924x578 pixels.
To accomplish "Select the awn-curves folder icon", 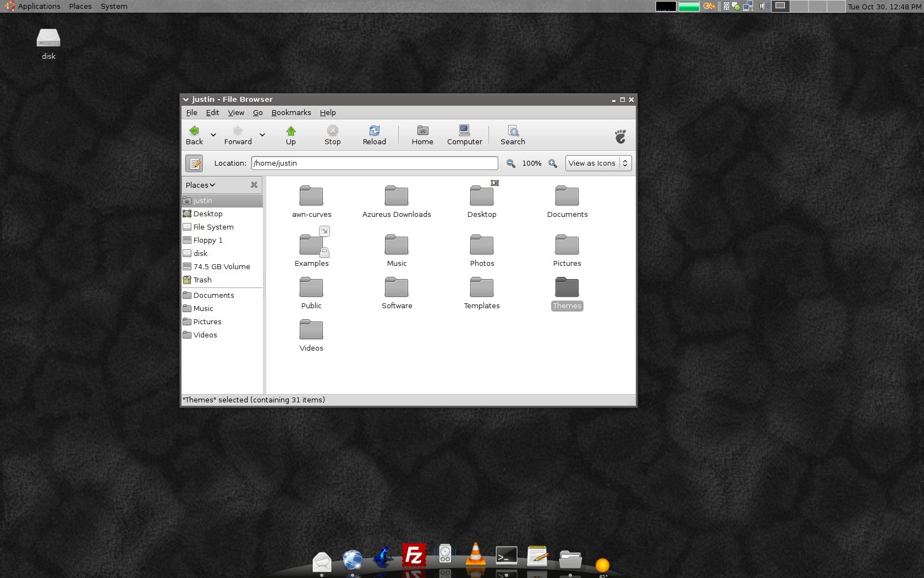I will 311,201.
